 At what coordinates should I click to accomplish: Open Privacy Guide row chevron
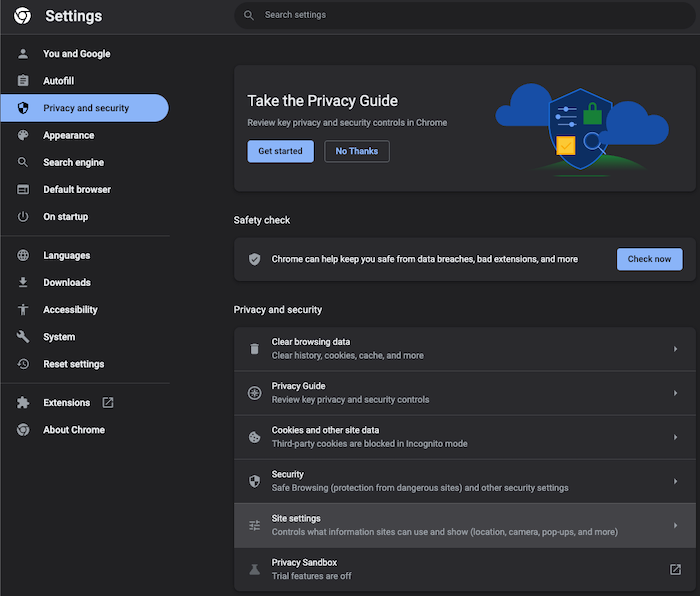[x=675, y=393]
